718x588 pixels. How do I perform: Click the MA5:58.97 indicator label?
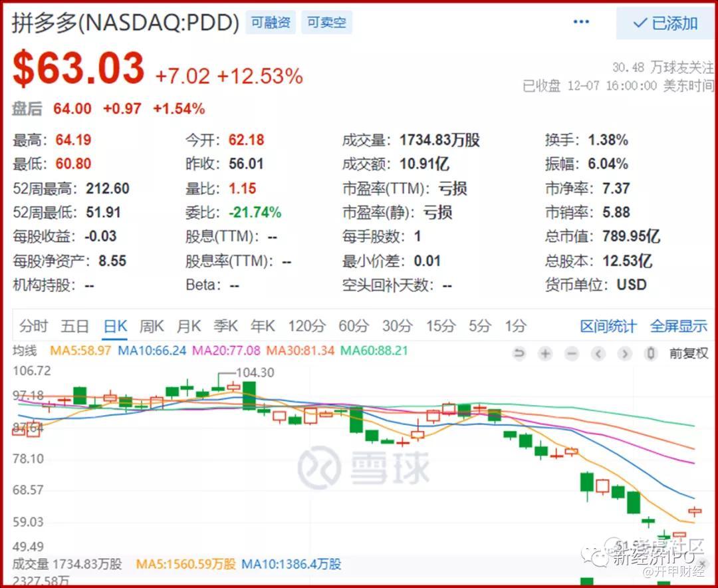pyautogui.click(x=80, y=351)
